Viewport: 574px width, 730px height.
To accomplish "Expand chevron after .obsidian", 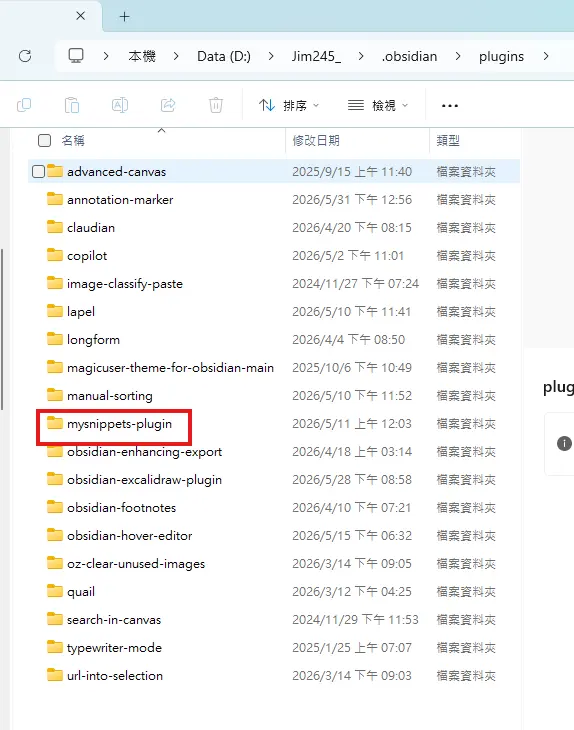I will (x=458, y=56).
